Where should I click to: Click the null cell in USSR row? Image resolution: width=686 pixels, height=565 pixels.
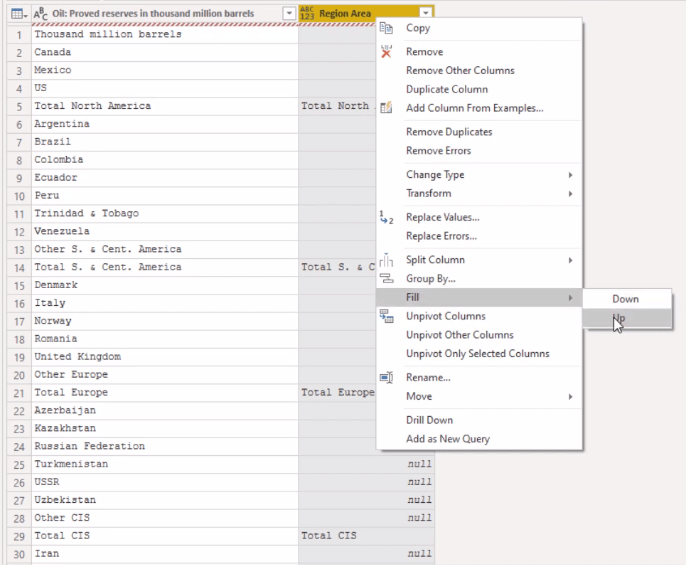(366, 482)
